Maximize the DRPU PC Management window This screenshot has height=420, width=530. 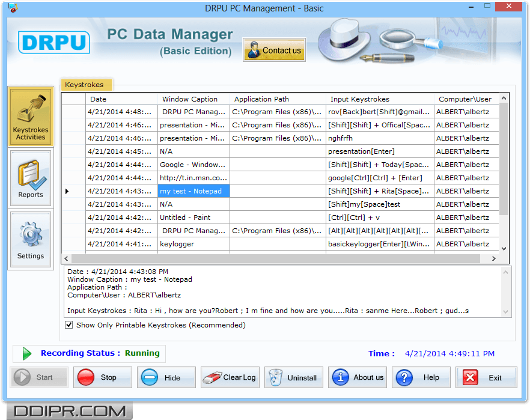point(487,6)
